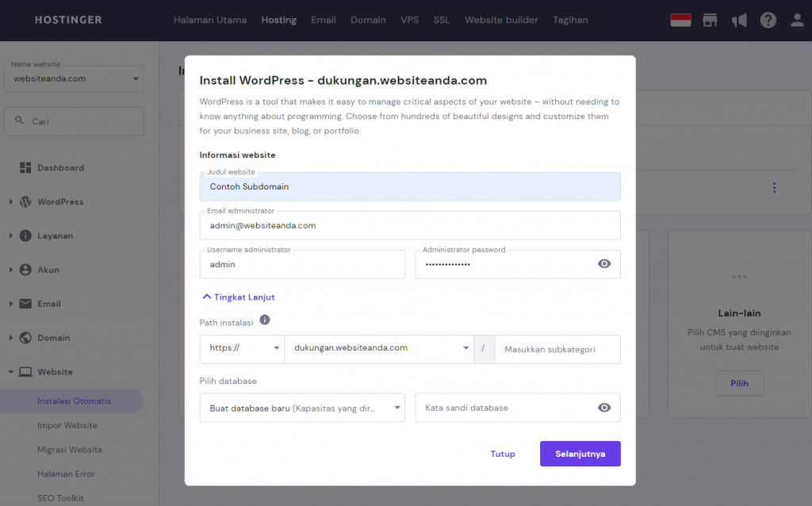The image size is (812, 506).
Task: Open Instalasi Otomatis in the sidebar
Action: click(x=75, y=401)
